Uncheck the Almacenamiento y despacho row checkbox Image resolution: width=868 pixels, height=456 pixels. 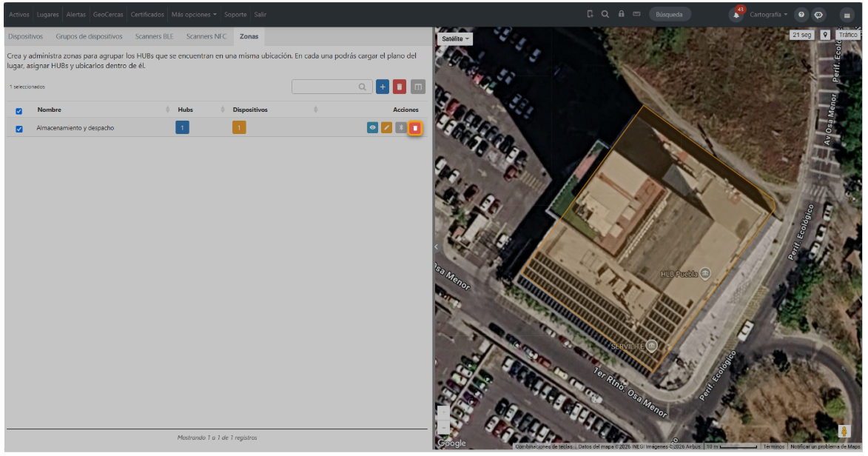(18, 129)
